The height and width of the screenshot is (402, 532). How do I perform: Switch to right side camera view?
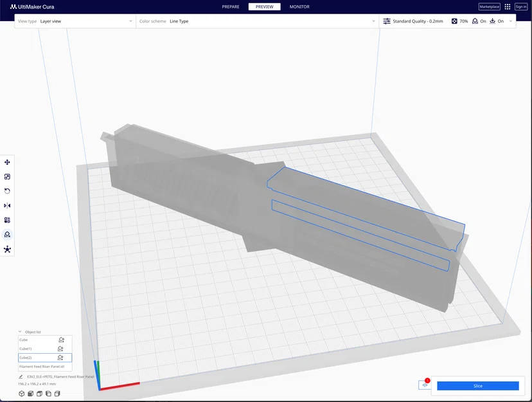click(x=57, y=394)
